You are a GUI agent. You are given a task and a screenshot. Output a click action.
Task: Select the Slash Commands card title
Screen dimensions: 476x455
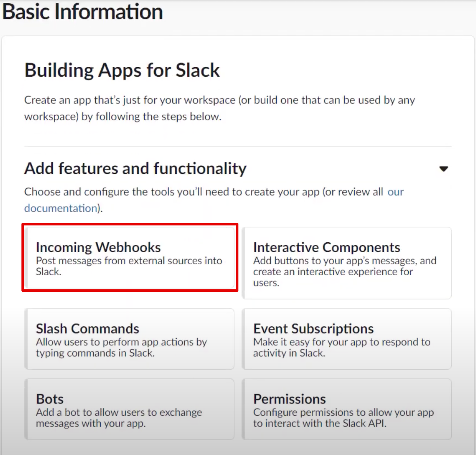tap(87, 328)
